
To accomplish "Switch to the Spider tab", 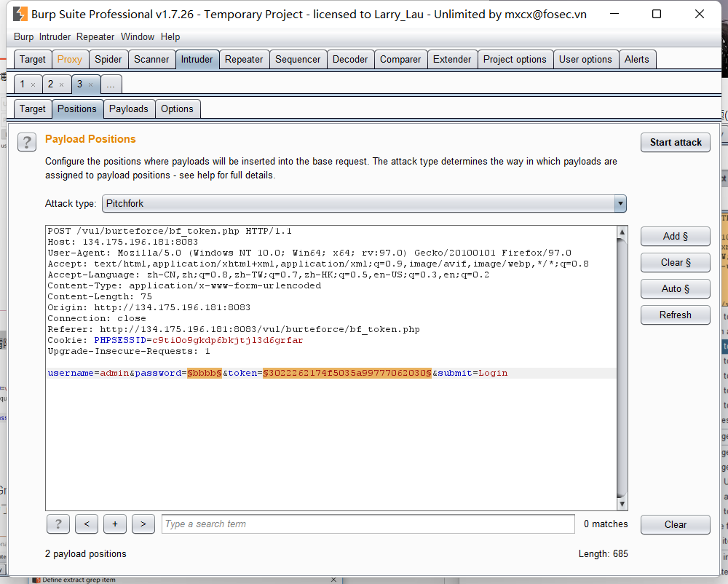I will (x=108, y=60).
